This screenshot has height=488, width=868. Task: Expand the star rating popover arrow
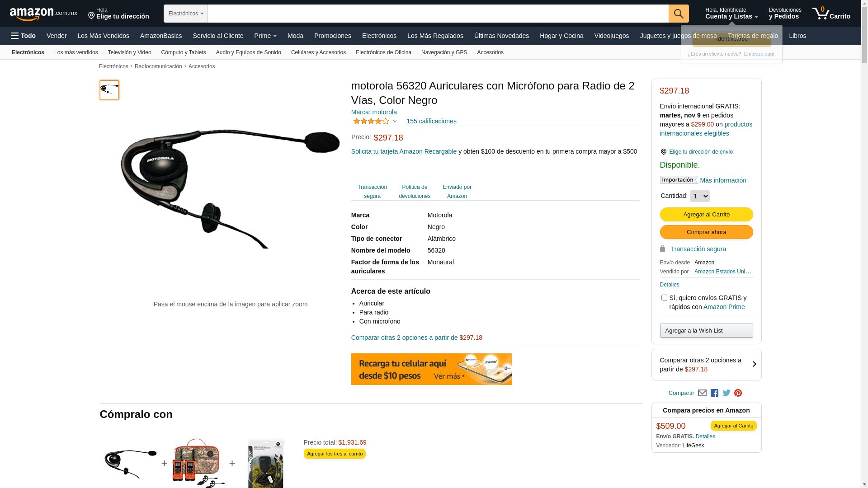395,121
